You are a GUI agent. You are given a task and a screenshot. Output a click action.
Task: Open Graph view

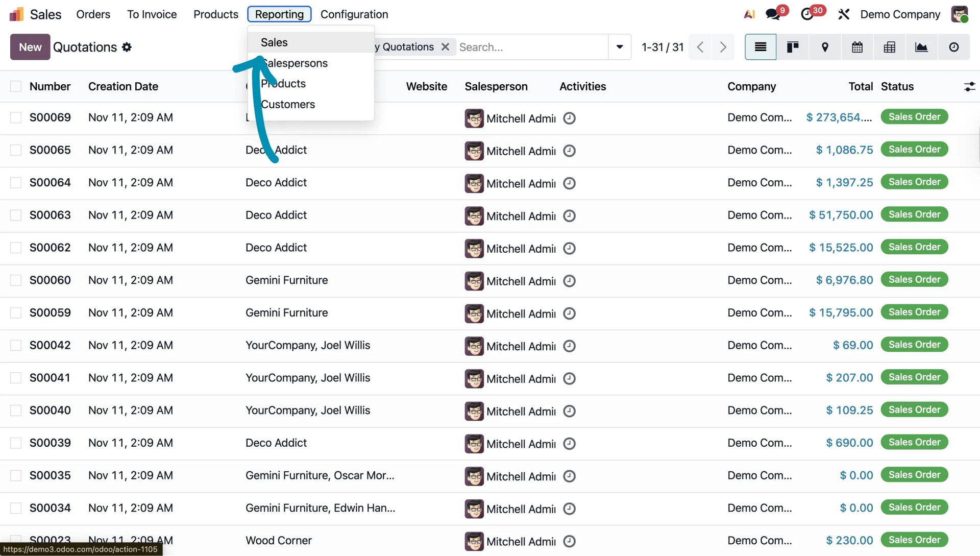point(921,47)
